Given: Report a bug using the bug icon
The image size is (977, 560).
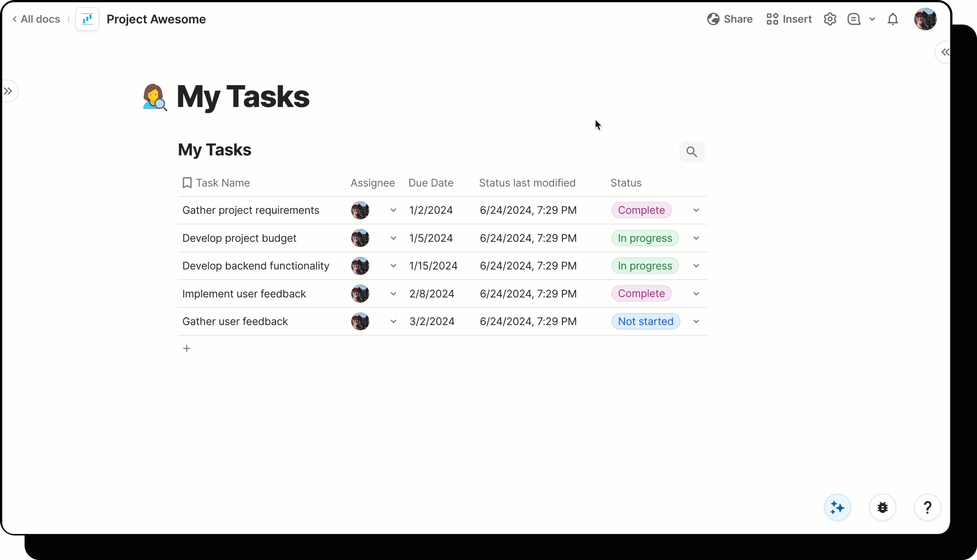Looking at the screenshot, I should pos(882,507).
